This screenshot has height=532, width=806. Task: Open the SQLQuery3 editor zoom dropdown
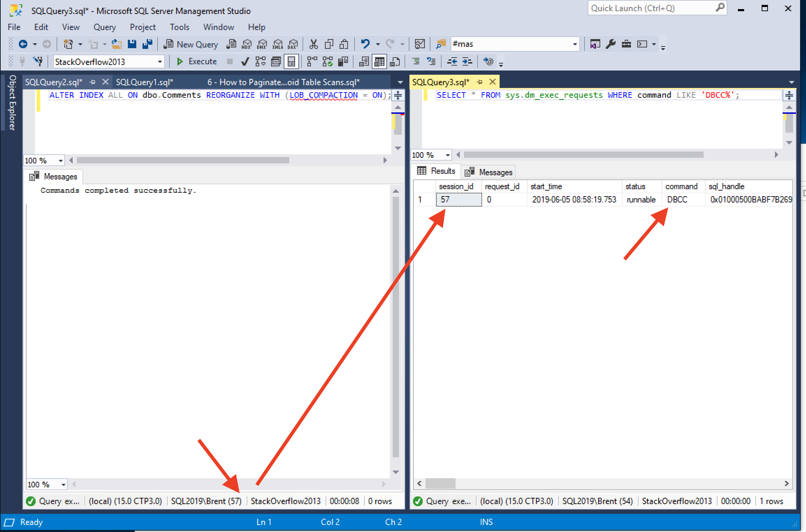point(448,155)
